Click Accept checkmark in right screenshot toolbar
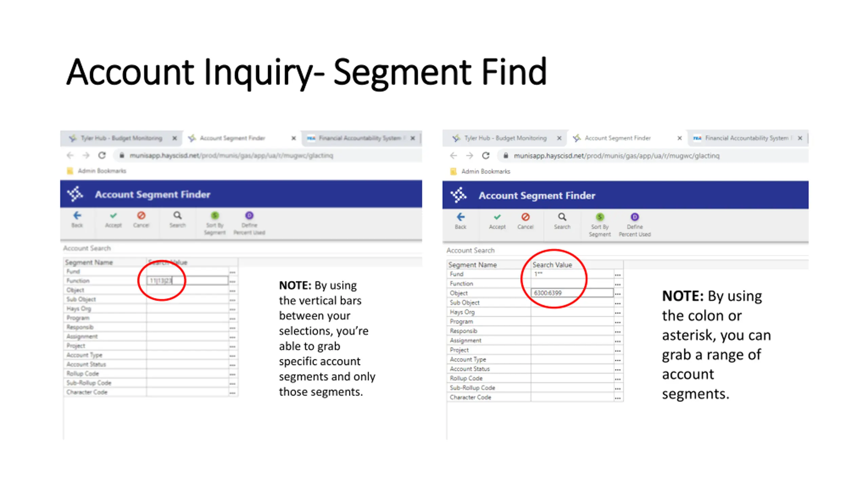Image resolution: width=868 pixels, height=488 pixels. tap(497, 221)
